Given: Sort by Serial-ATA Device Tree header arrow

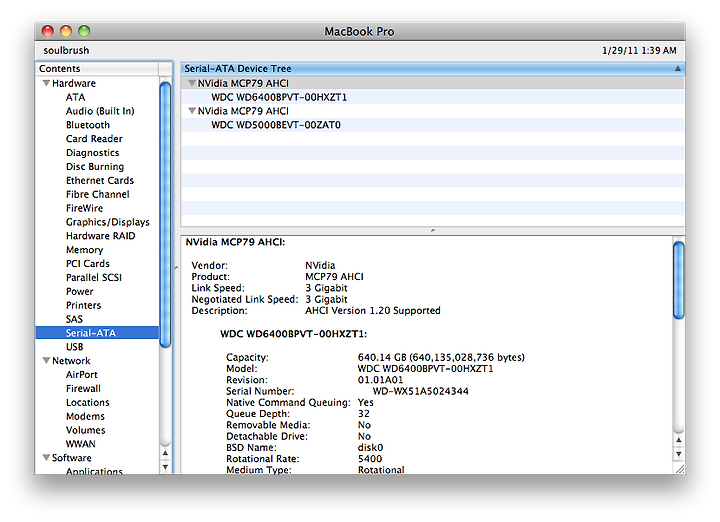Looking at the screenshot, I should pos(677,68).
